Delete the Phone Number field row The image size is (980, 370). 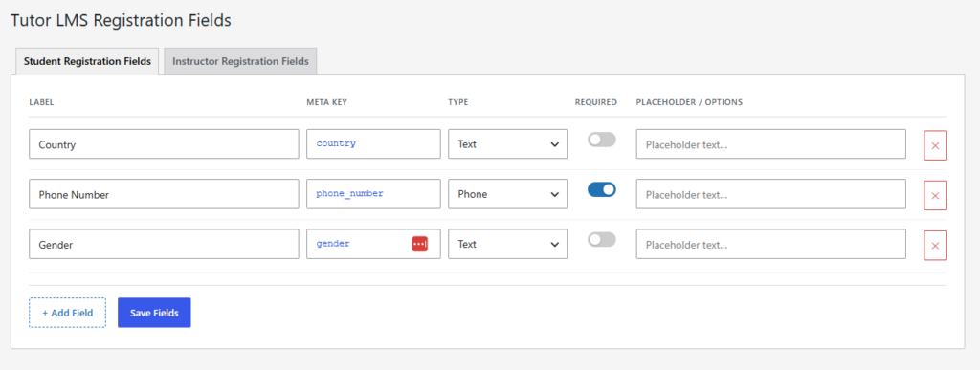pyautogui.click(x=935, y=195)
